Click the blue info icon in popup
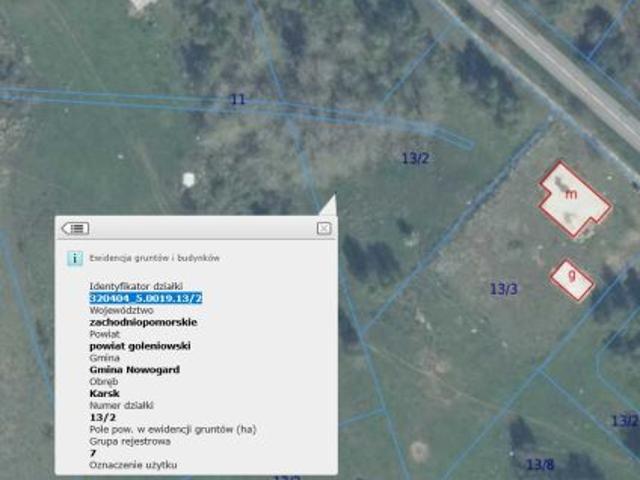Screen dimensions: 640x480 pos(73,258)
